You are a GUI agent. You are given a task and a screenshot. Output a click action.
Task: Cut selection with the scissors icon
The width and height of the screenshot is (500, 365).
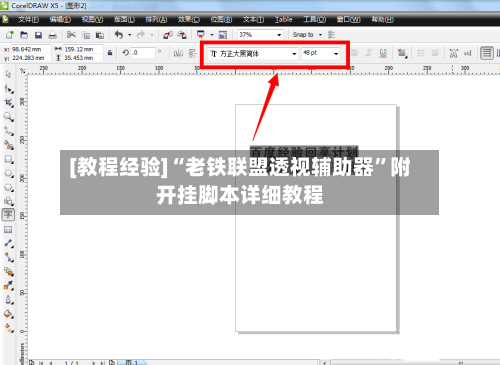point(71,35)
